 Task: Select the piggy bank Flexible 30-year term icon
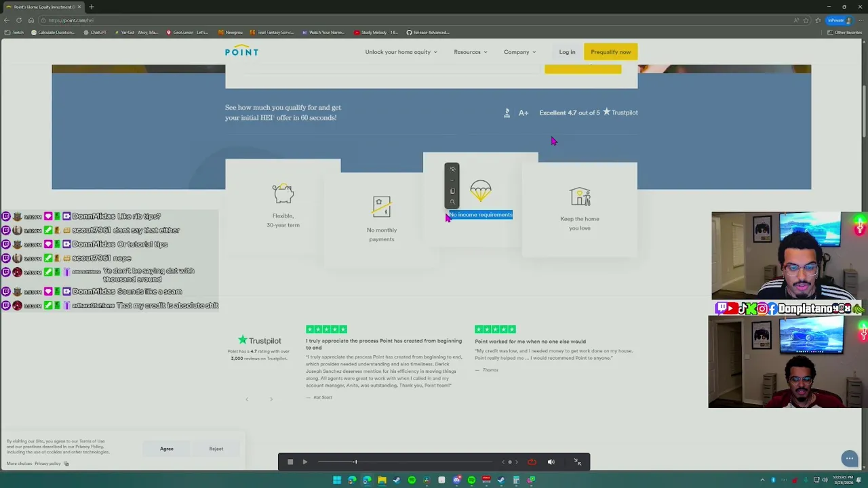click(x=283, y=194)
